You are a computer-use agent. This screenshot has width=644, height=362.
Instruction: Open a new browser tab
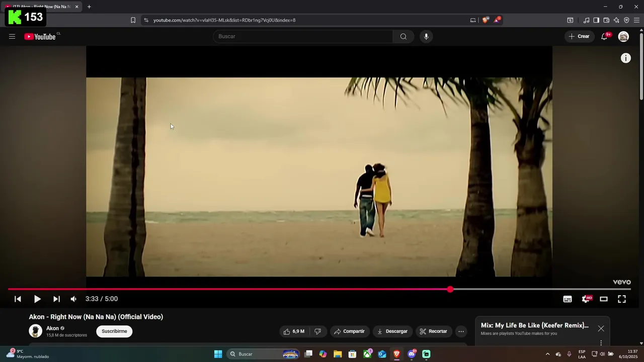pos(89,7)
